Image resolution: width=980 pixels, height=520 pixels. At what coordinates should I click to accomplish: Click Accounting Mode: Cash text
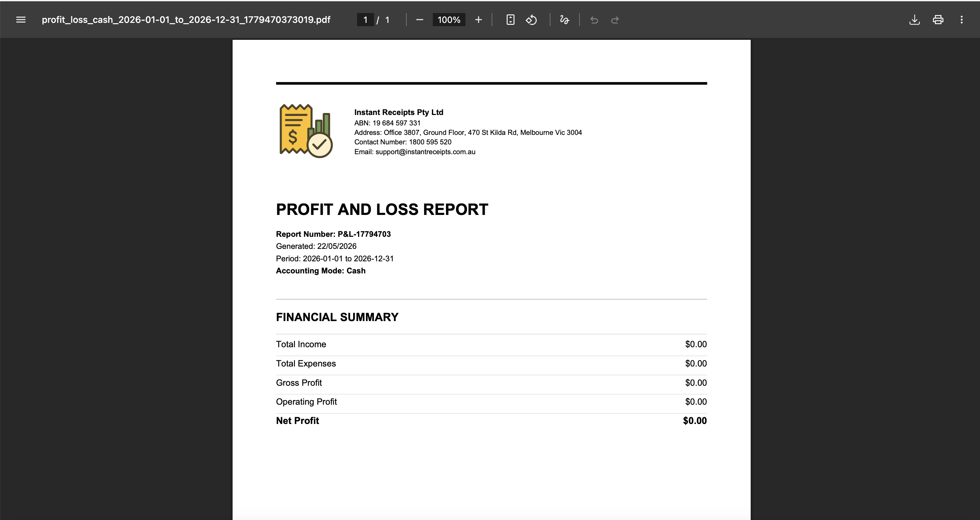click(321, 271)
